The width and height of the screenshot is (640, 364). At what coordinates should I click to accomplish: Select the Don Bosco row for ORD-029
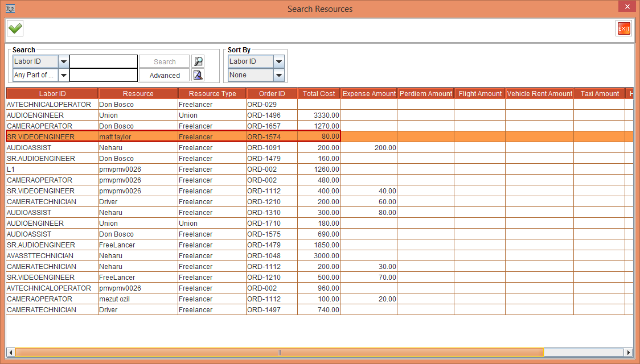(171, 104)
